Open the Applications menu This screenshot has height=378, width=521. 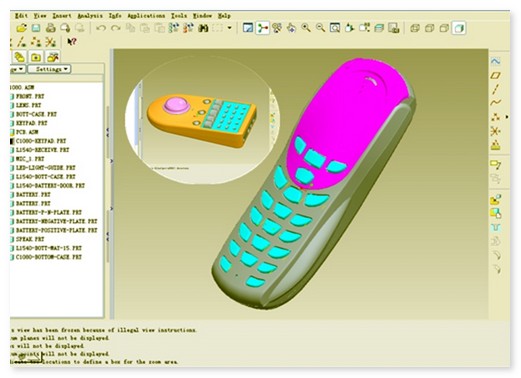tap(146, 16)
